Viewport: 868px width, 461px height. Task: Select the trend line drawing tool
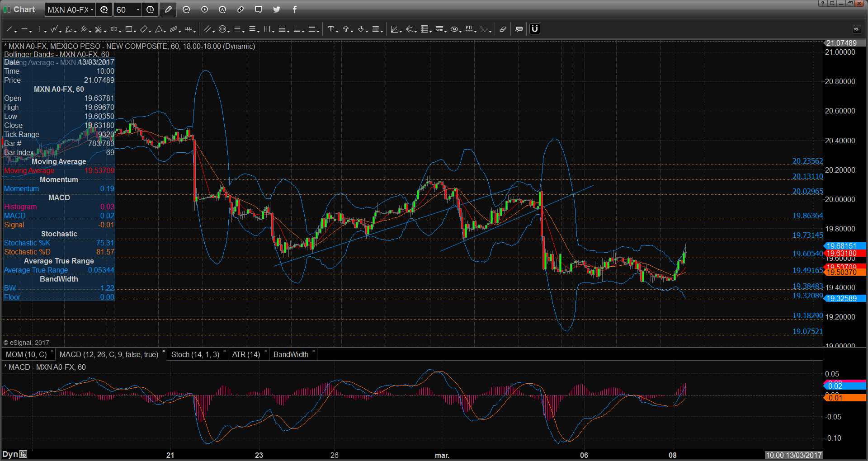(x=9, y=29)
